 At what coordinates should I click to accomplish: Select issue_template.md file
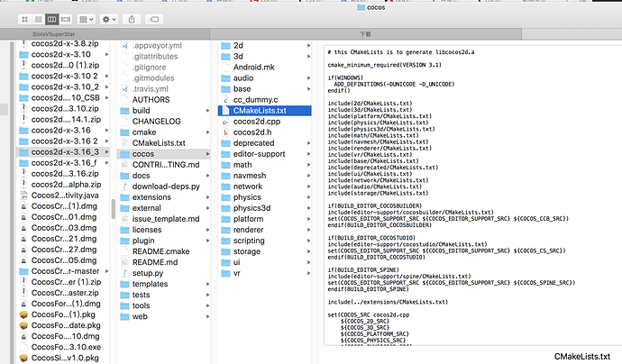(164, 219)
